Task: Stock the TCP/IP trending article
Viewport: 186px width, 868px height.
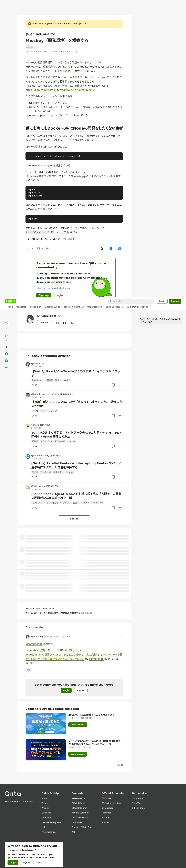Action: coord(113,446)
